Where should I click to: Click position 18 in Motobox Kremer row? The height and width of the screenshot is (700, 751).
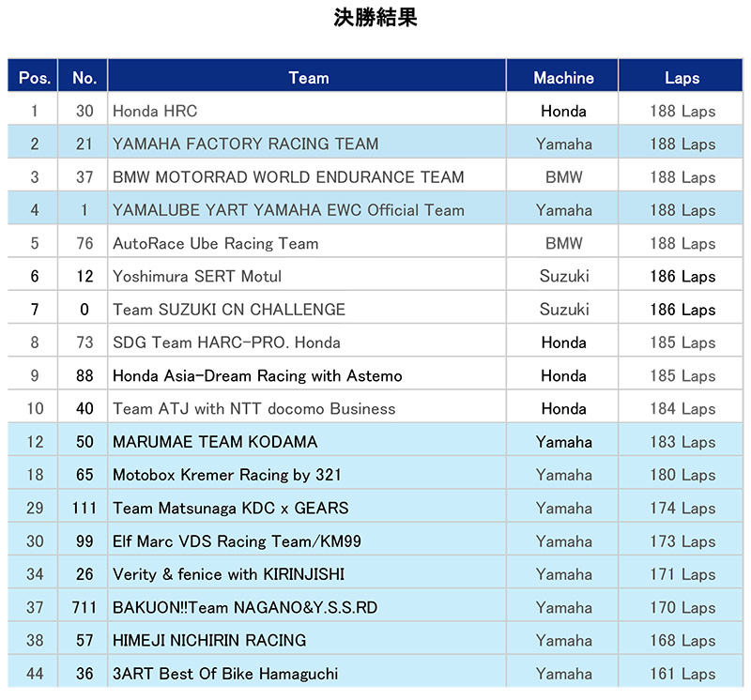33,474
